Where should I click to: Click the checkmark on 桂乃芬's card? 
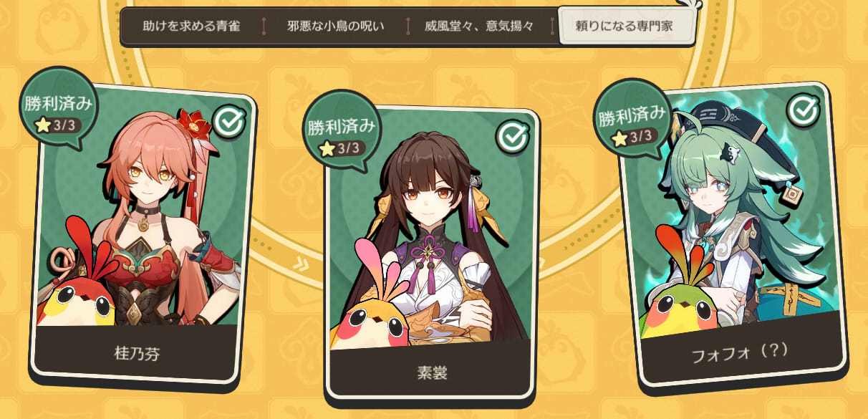click(230, 123)
